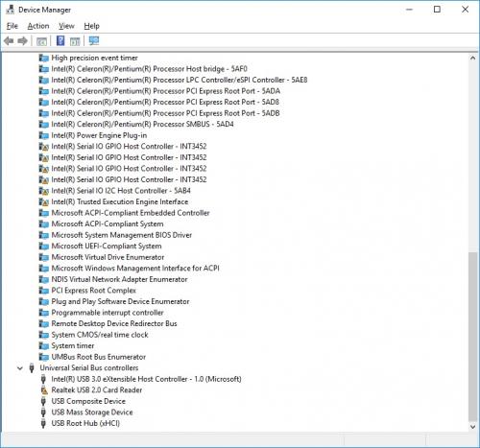Screen dimensions: 480x448
Task: Select Remote Desktop Device Redirector Bus
Action: click(x=114, y=323)
